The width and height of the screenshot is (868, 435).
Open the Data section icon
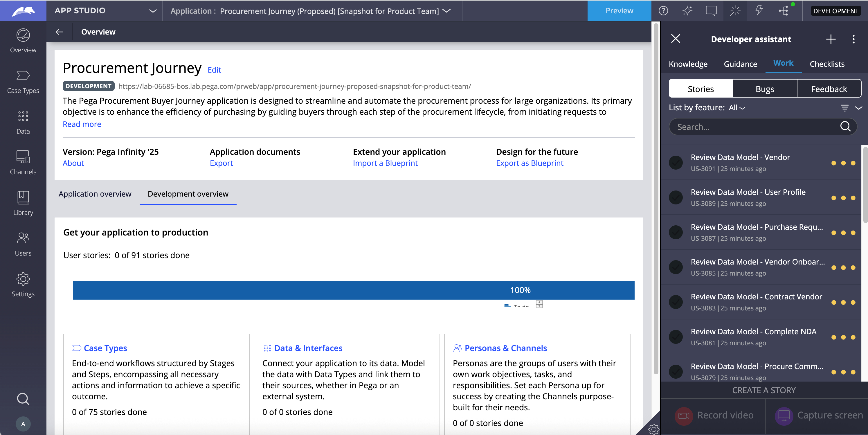(23, 122)
